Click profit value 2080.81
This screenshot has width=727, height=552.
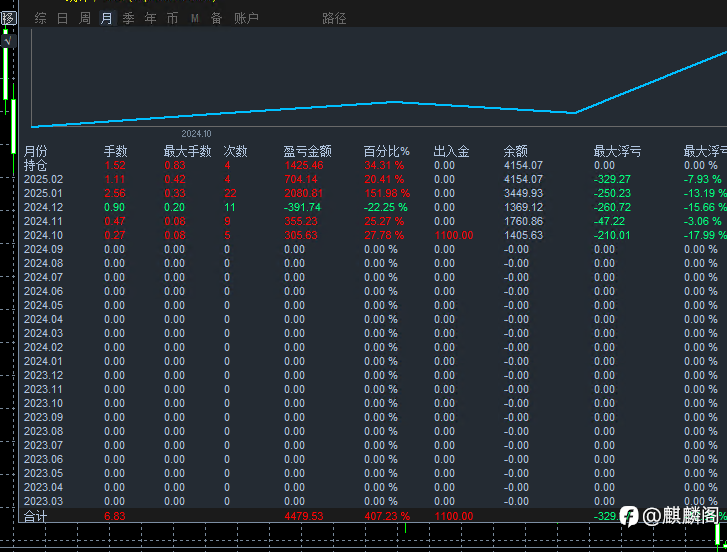pyautogui.click(x=304, y=193)
